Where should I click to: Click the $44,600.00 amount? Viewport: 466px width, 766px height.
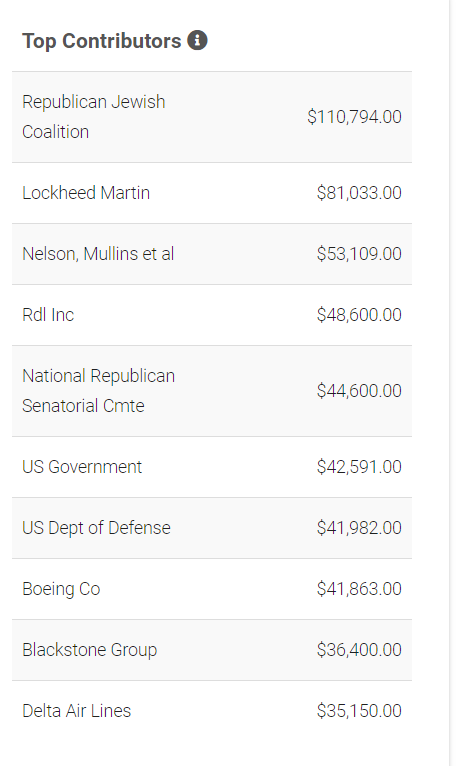(359, 391)
